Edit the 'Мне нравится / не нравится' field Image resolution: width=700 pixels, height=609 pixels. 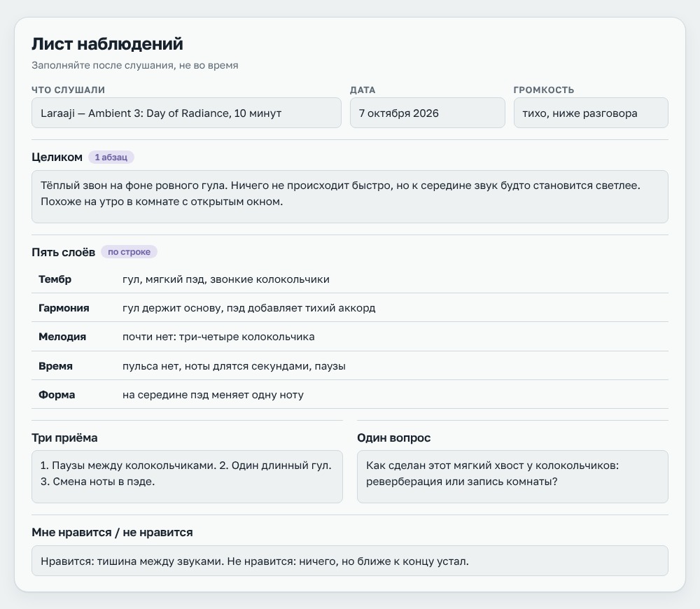pyautogui.click(x=349, y=561)
